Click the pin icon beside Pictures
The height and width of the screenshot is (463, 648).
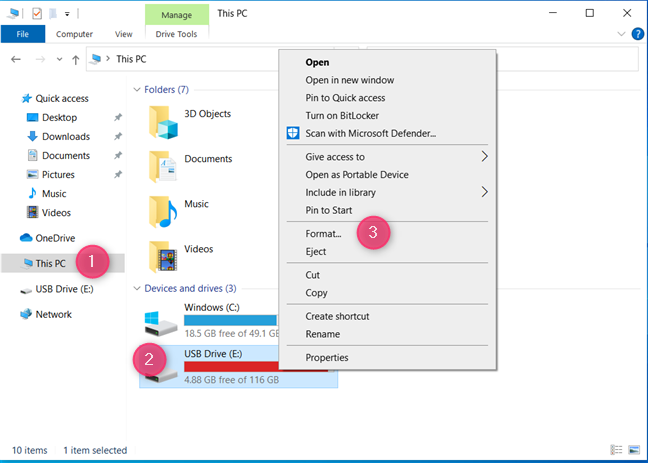(x=118, y=174)
